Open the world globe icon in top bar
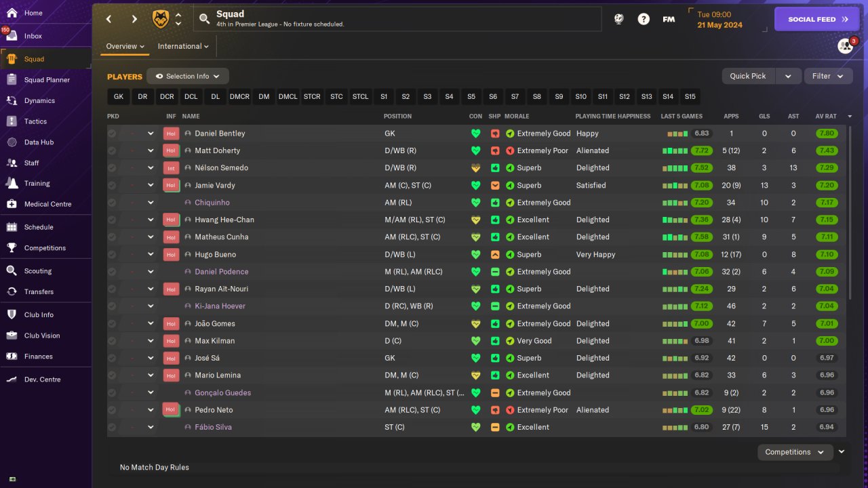The width and height of the screenshot is (868, 488). [x=618, y=19]
